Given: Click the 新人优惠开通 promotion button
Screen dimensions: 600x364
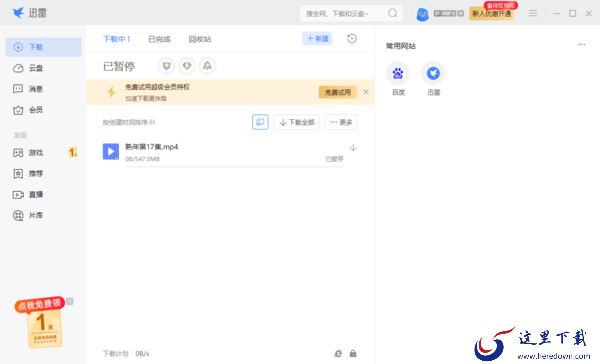Looking at the screenshot, I should click(492, 14).
